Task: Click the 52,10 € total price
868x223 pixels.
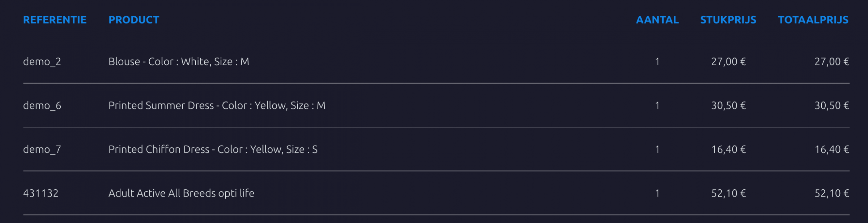Action: (x=831, y=193)
